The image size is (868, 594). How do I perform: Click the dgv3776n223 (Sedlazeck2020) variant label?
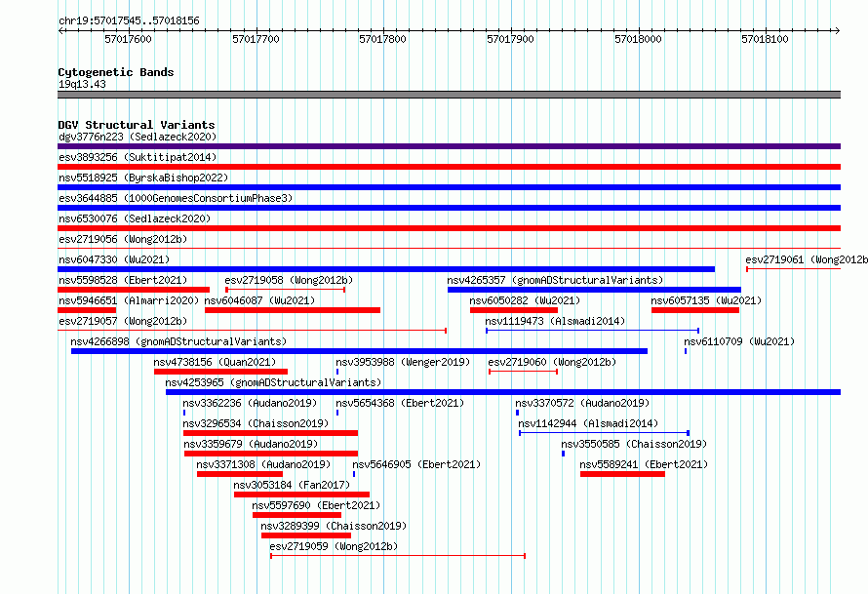tap(138, 137)
